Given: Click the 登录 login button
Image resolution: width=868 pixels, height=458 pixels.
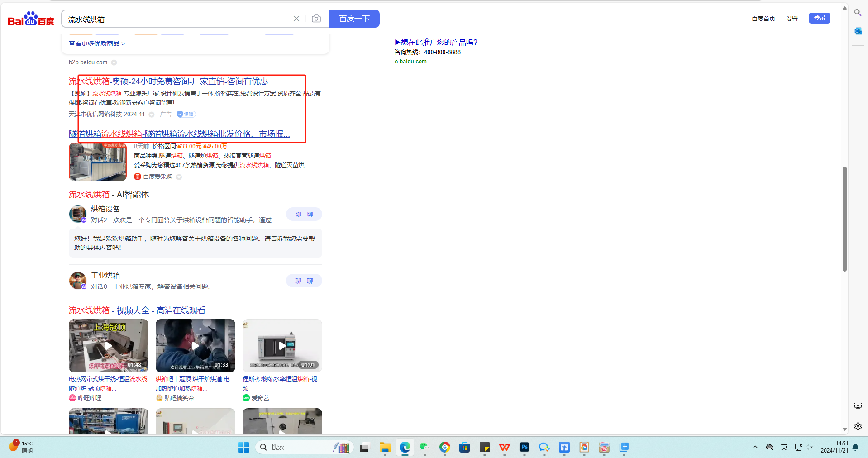Looking at the screenshot, I should (x=819, y=18).
